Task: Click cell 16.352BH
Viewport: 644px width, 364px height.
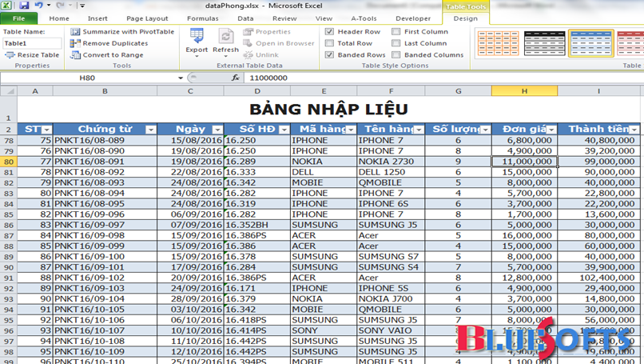Action: point(257,225)
